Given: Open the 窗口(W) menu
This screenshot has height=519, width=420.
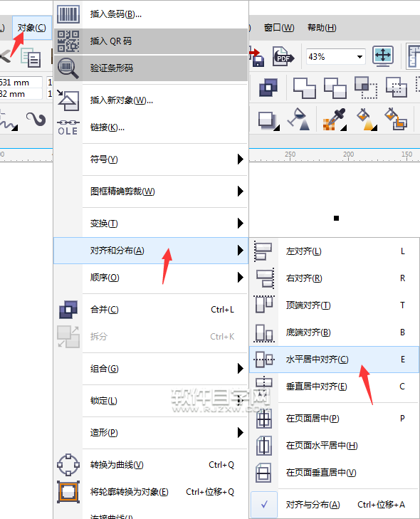Looking at the screenshot, I should (279, 28).
